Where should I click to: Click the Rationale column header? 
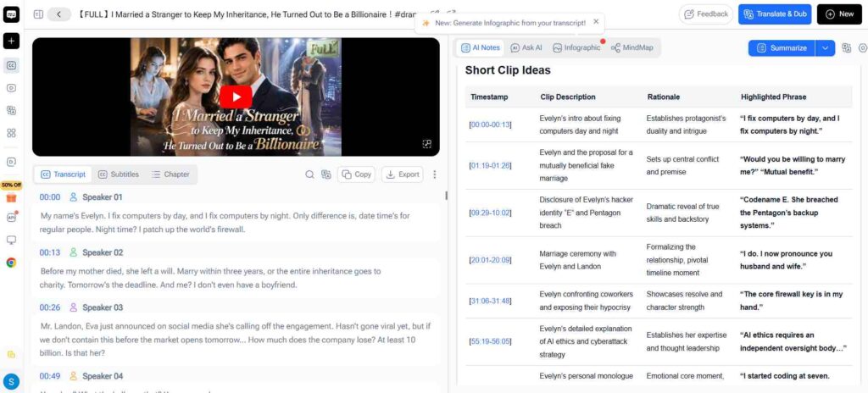[663, 97]
